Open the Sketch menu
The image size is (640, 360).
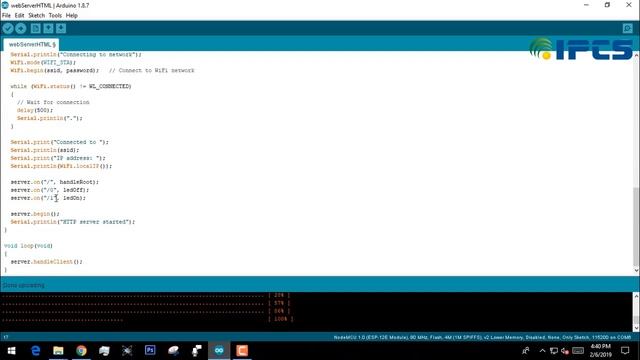[36, 16]
